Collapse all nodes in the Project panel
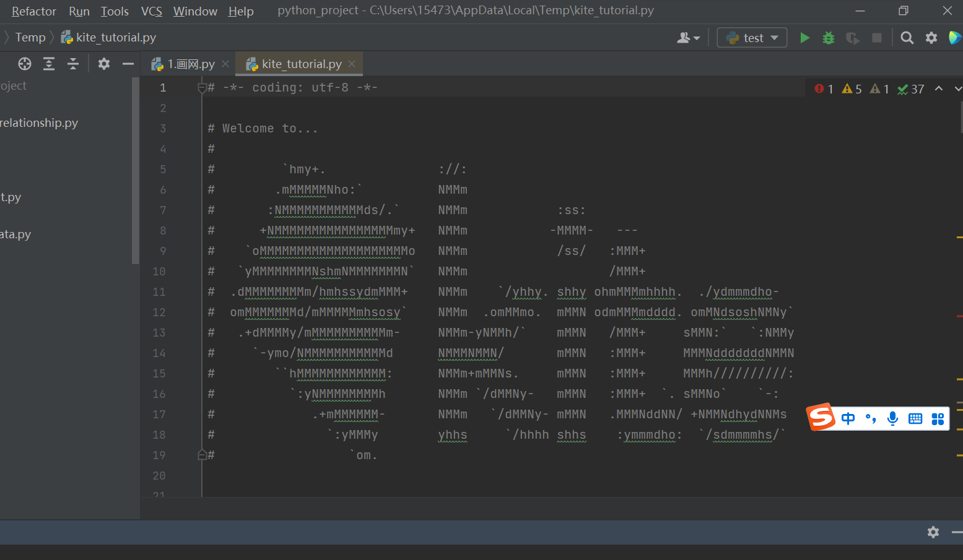Viewport: 963px width, 560px height. point(72,64)
